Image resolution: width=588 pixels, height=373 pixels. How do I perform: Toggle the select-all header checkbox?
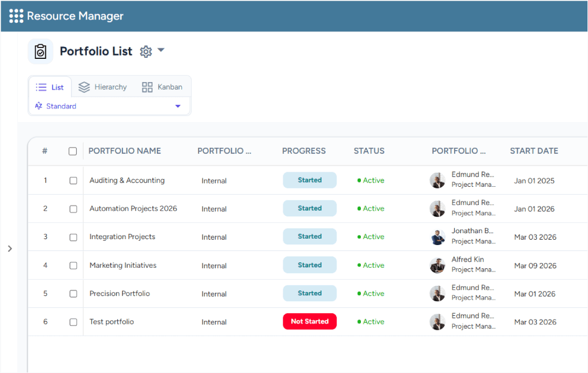73,151
